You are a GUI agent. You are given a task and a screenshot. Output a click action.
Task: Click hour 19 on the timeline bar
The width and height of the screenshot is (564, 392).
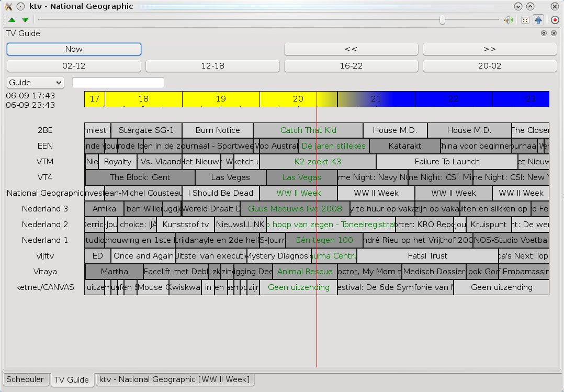pos(221,98)
